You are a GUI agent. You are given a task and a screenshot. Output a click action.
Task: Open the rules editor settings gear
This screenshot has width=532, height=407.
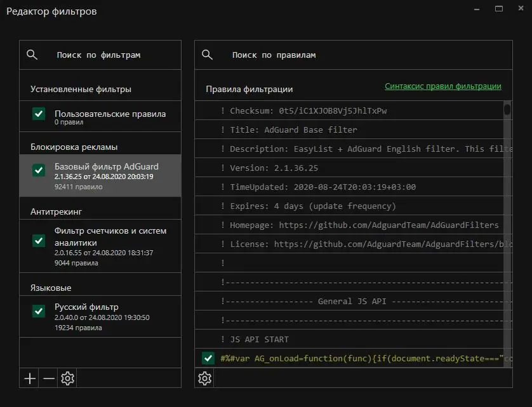[x=204, y=378]
